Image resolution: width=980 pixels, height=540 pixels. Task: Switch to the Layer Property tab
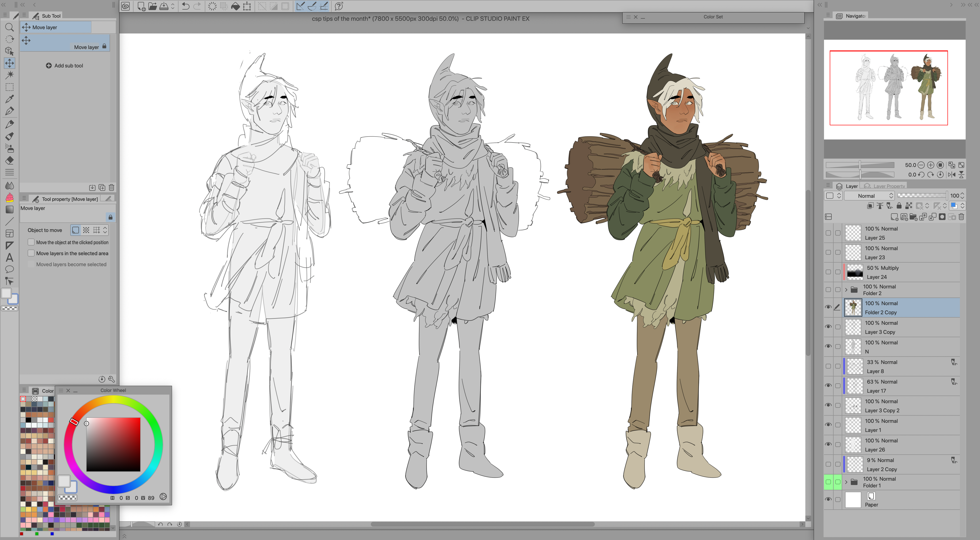click(885, 186)
